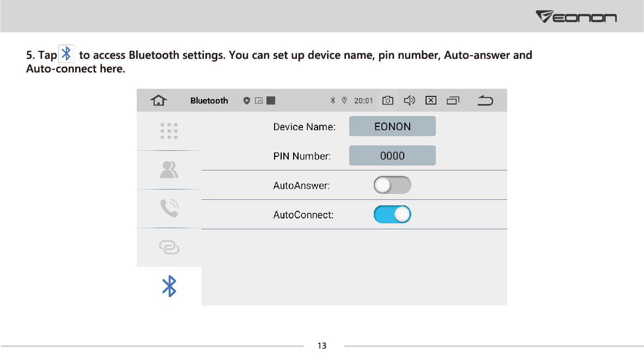Tap the 20:01 clock in the status bar

[363, 101]
